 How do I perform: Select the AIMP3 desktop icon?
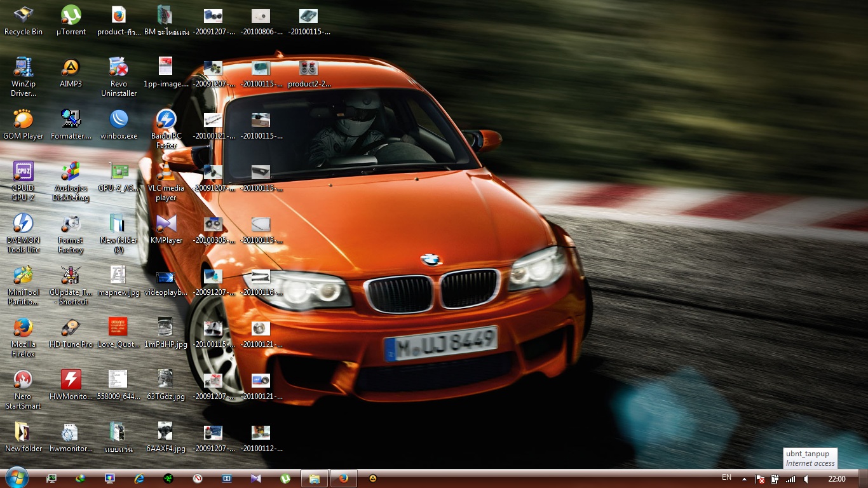click(71, 68)
